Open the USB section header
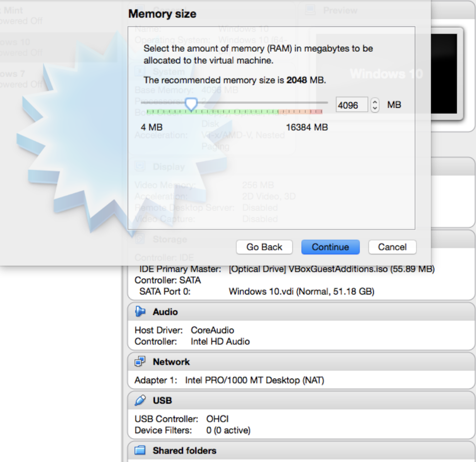 [x=301, y=400]
